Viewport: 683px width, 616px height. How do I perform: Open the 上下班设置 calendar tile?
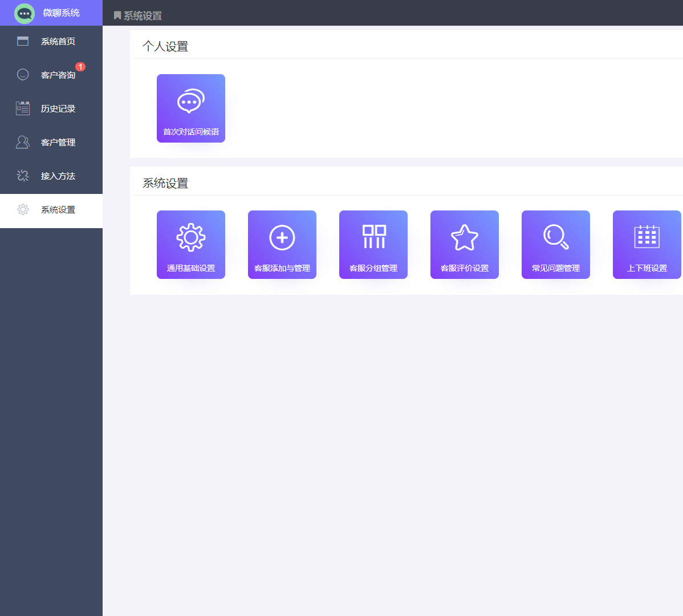(647, 245)
